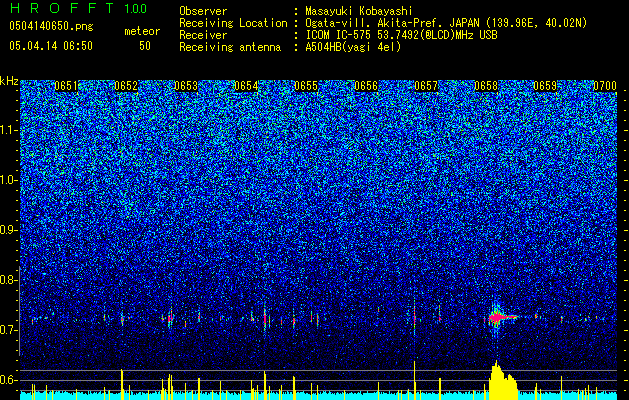Select the file name 0504140650.png
This screenshot has height=400, width=629.
[x=51, y=27]
